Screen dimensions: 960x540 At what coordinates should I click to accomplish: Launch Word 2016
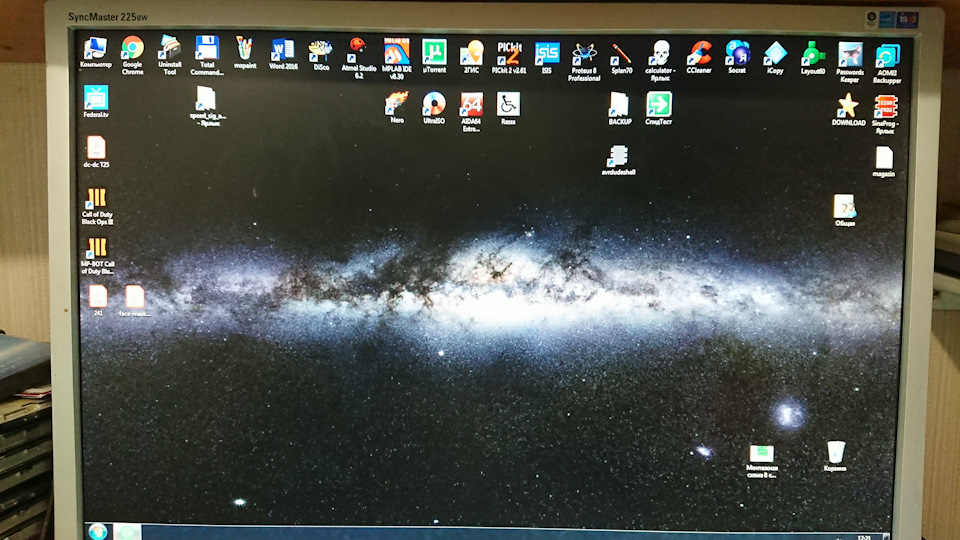tap(283, 54)
